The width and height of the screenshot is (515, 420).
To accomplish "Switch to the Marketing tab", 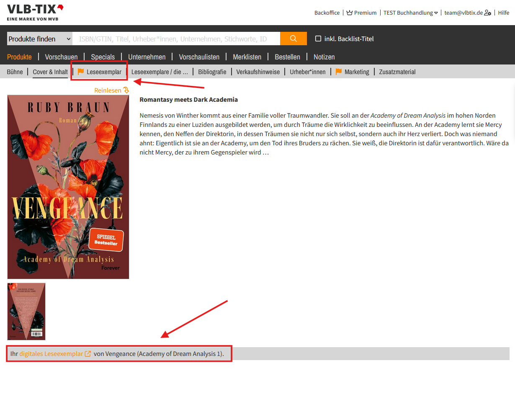I will coord(357,72).
